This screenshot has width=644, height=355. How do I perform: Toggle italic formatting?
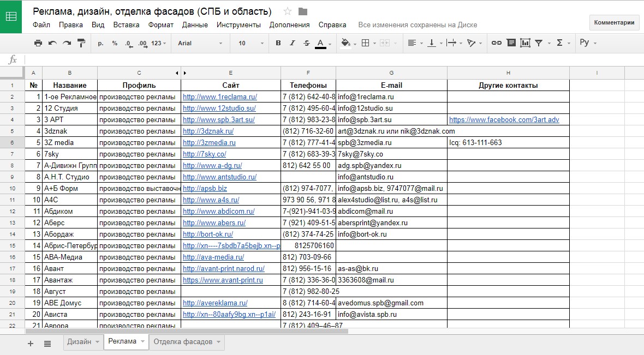[x=293, y=43]
